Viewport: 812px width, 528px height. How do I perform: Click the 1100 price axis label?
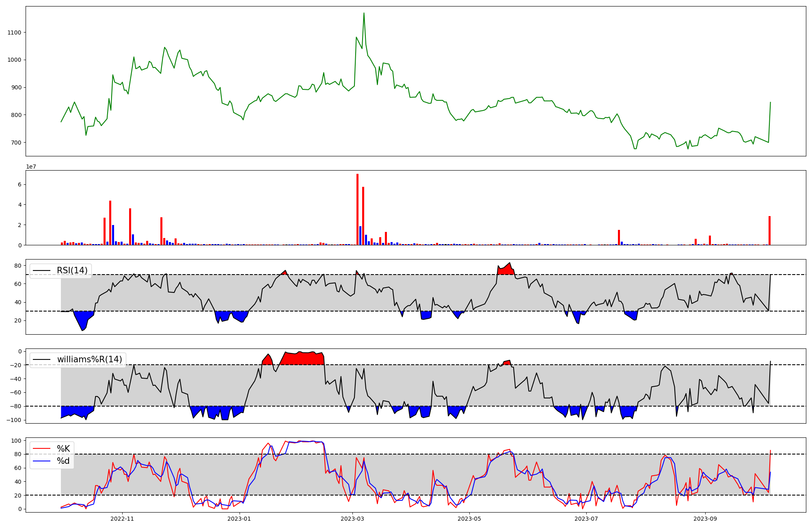point(14,32)
